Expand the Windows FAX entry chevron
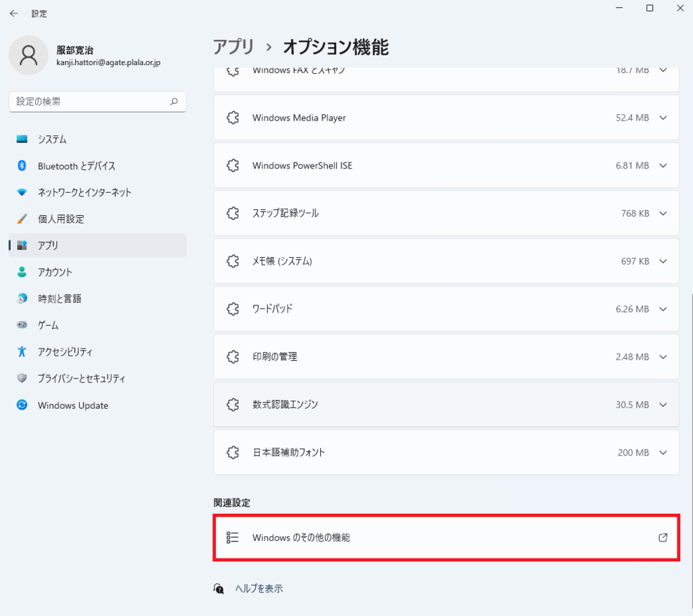Viewport: 693px width, 616px height. (663, 70)
